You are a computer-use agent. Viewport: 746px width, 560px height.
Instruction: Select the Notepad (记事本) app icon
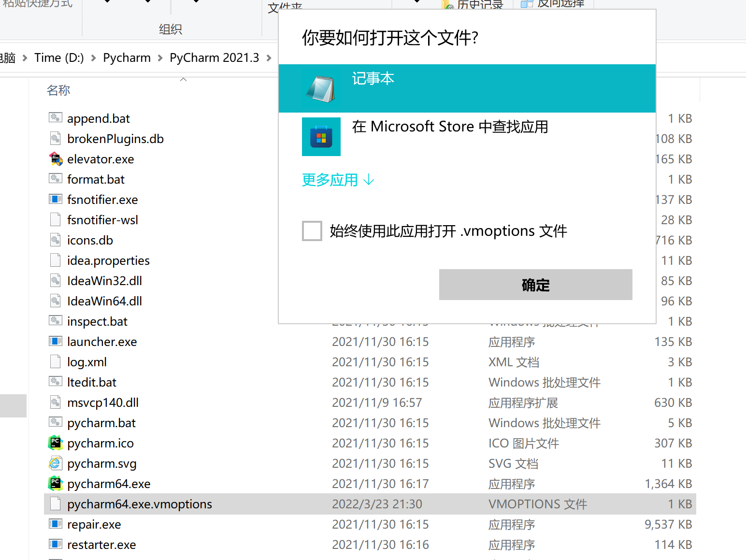pos(321,88)
